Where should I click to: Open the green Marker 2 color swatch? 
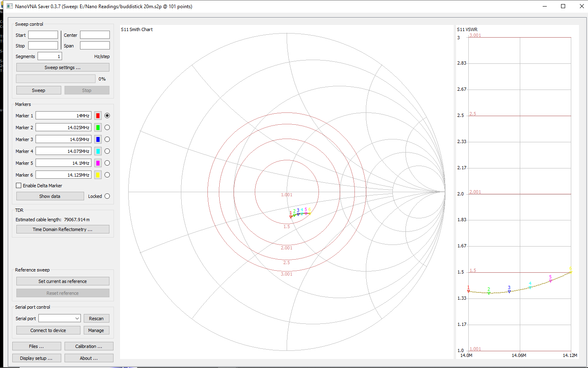pos(98,128)
